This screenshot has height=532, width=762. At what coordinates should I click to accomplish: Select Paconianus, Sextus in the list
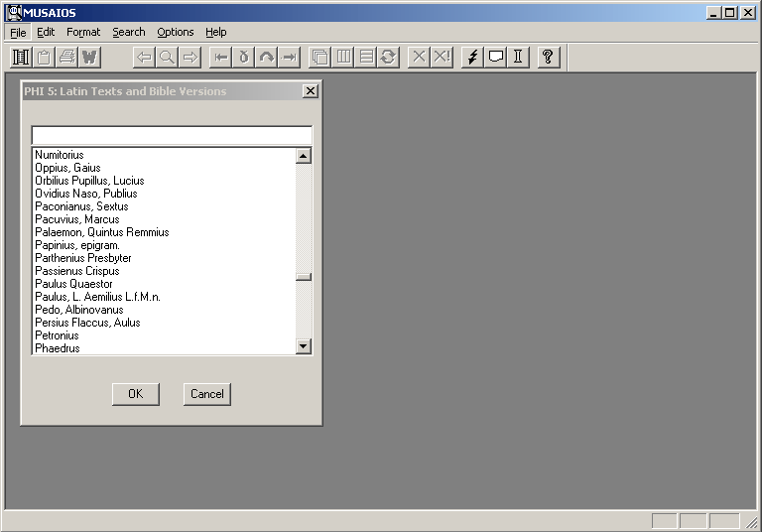(165, 206)
